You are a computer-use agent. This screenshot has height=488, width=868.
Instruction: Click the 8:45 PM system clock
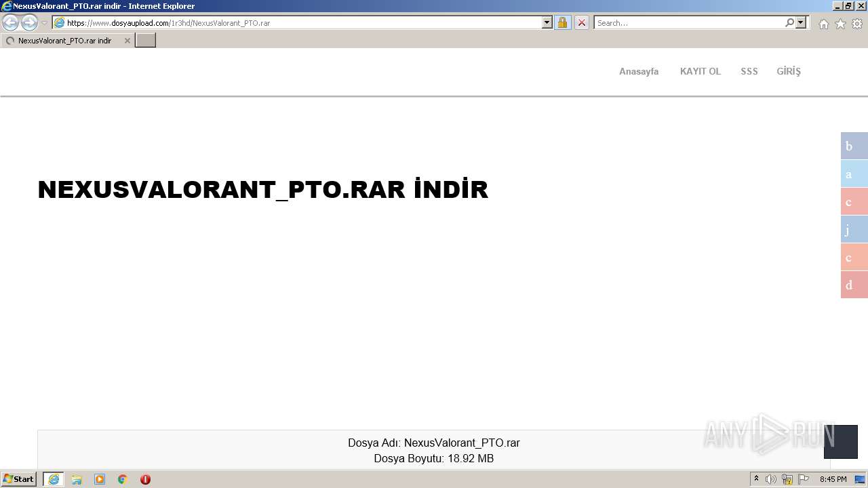click(833, 479)
